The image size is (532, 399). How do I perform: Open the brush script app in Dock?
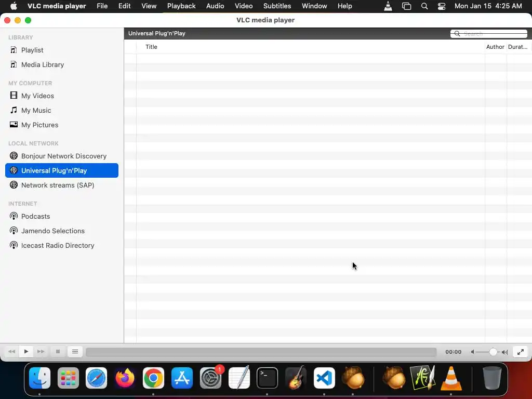pos(422,378)
